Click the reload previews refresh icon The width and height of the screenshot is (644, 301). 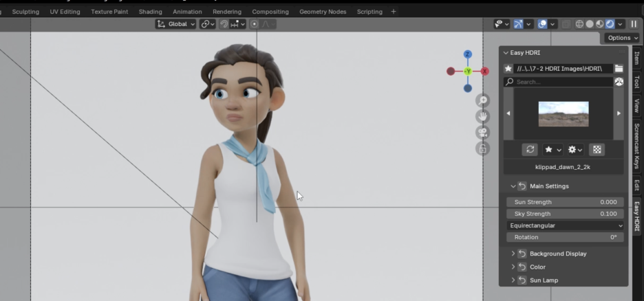click(530, 150)
